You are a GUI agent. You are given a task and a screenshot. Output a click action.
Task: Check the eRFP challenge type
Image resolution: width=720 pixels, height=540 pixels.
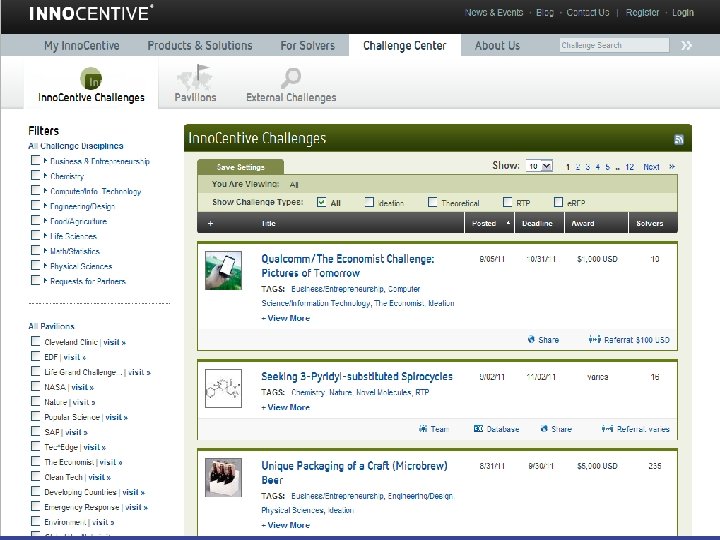coord(558,202)
